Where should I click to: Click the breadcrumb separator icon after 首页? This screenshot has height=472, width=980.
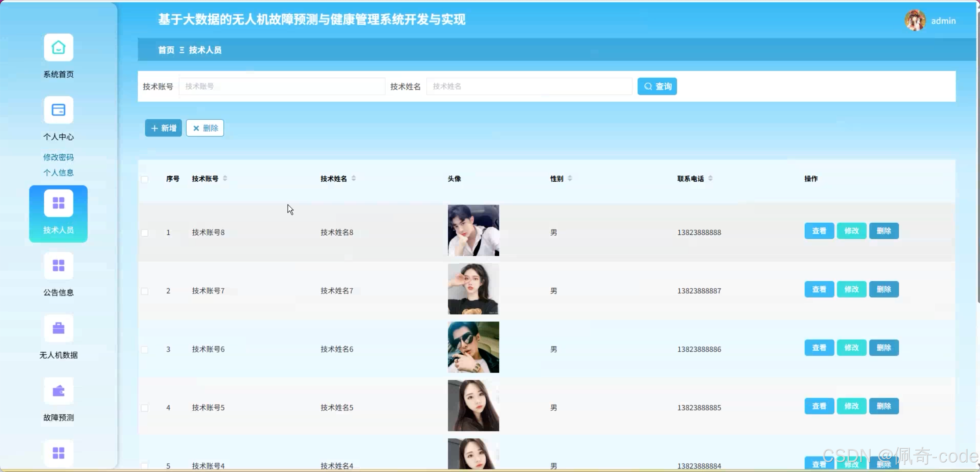pos(182,50)
